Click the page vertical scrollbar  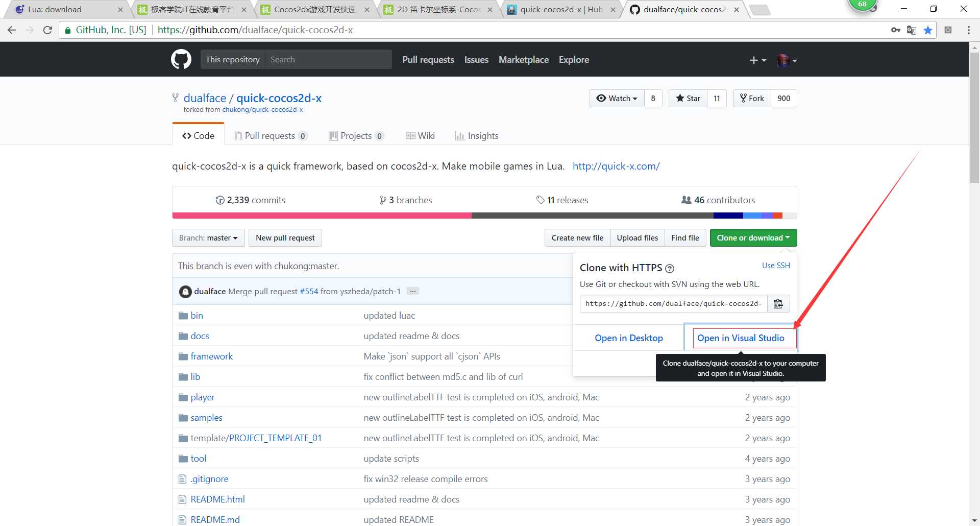click(974, 117)
